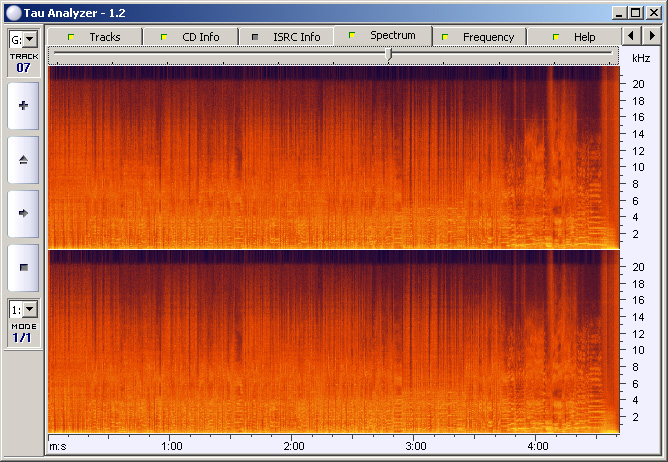This screenshot has height=462, width=668.
Task: Open the CD Info tab
Action: [x=191, y=37]
